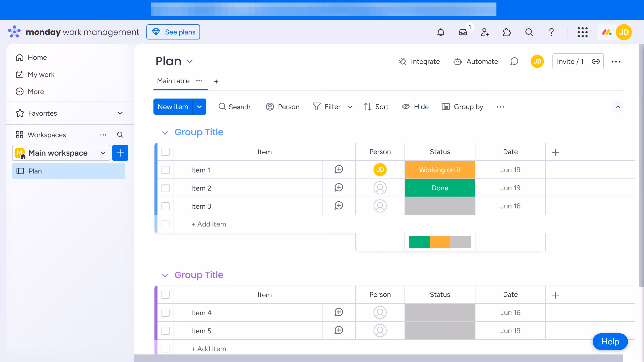Click Invite / 1 button
644x362 pixels.
[x=570, y=61]
